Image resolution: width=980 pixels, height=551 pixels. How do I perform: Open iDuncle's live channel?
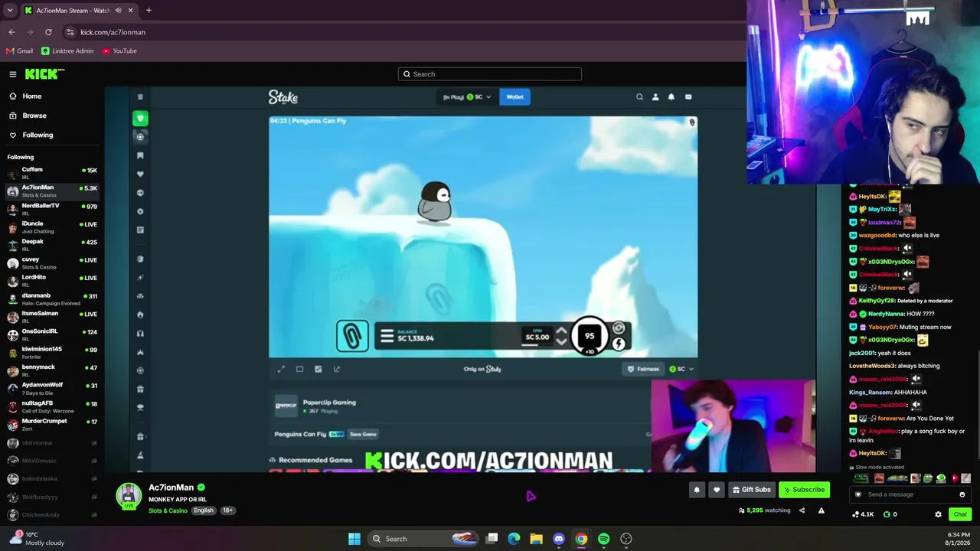pyautogui.click(x=52, y=227)
